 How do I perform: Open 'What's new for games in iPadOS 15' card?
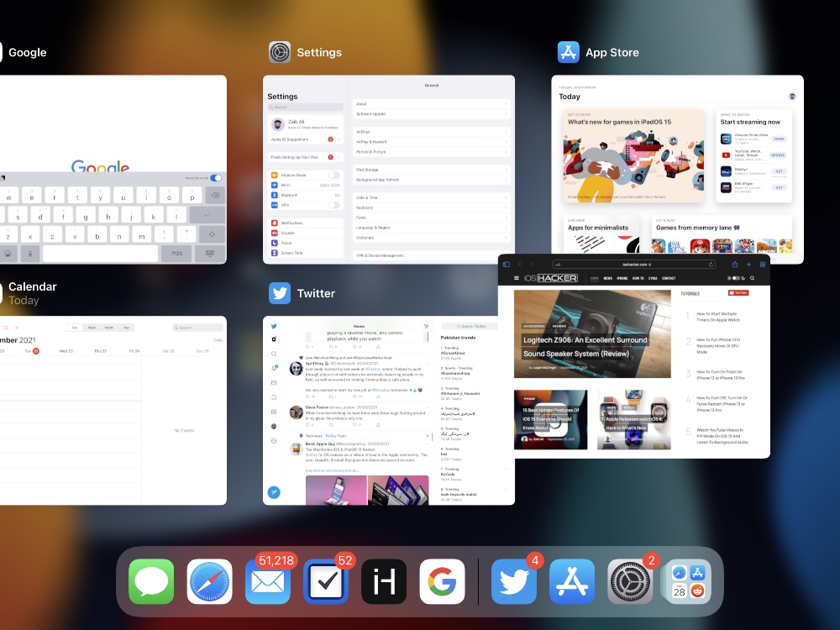tap(633, 156)
